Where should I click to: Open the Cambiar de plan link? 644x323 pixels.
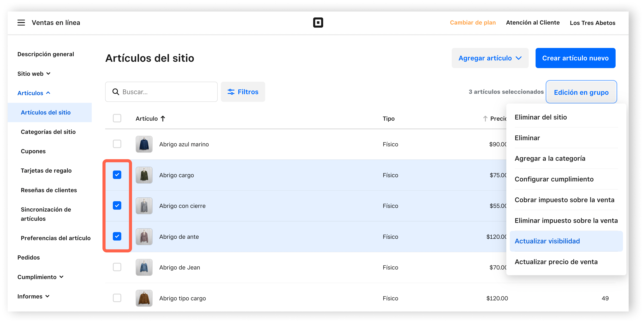pyautogui.click(x=472, y=22)
